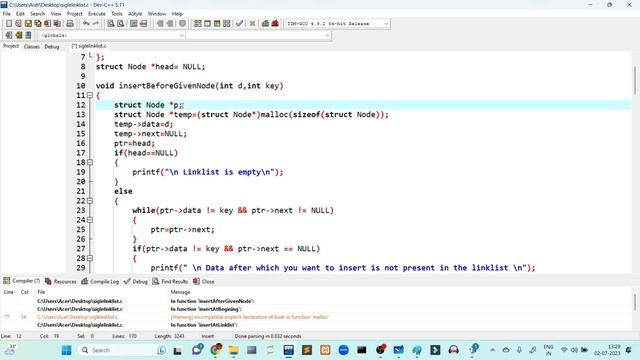Collapse the code fold at line 28
Viewport: 640px width, 360px height.
[x=90, y=258]
